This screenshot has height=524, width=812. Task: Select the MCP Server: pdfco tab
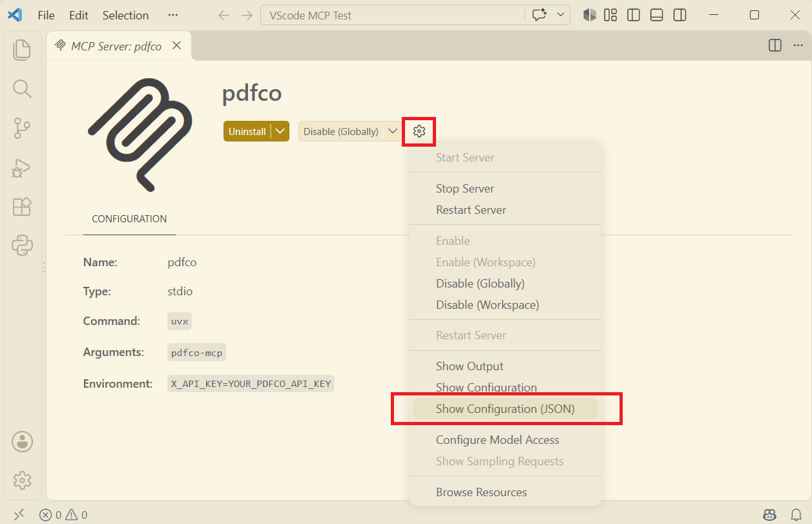120,45
